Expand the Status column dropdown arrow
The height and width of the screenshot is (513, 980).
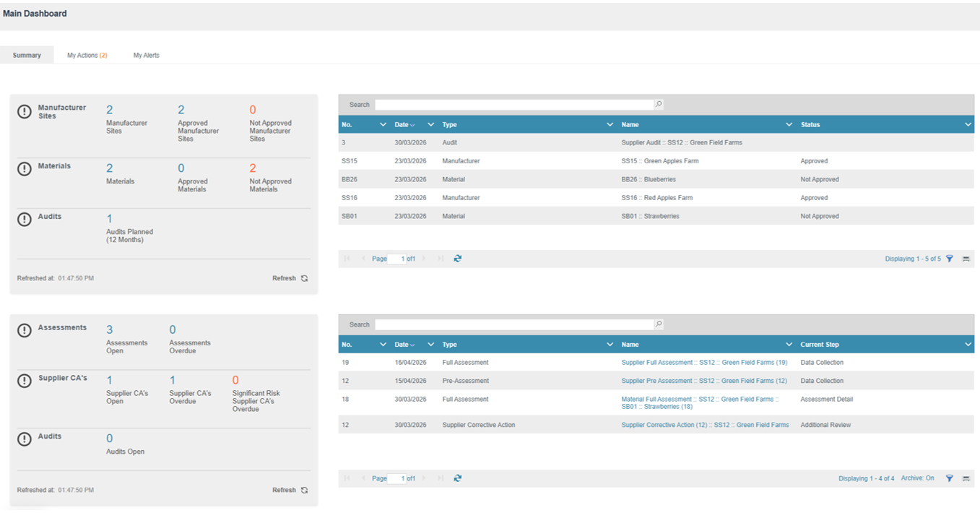(x=968, y=125)
